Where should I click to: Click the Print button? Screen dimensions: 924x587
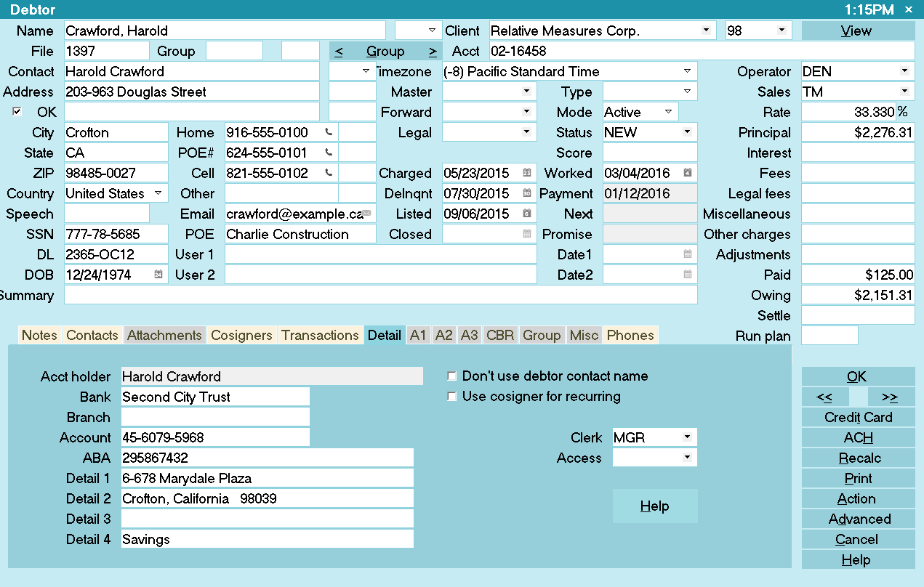pos(858,478)
